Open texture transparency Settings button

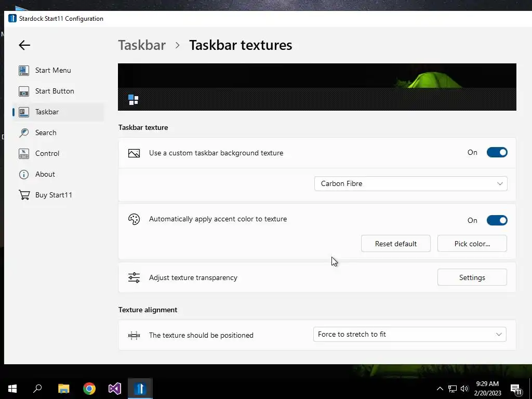(x=472, y=277)
